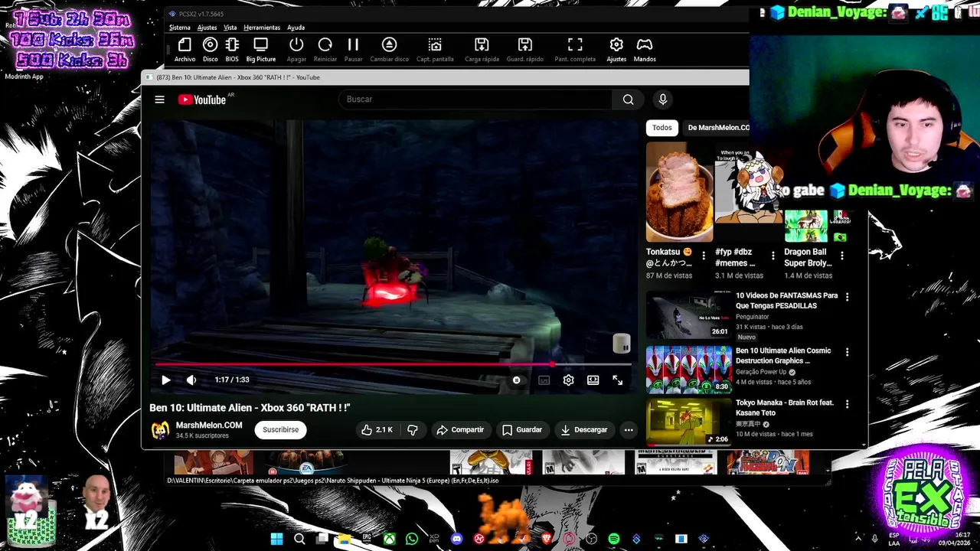Enter fullscreen on the YouTube player

(617, 380)
